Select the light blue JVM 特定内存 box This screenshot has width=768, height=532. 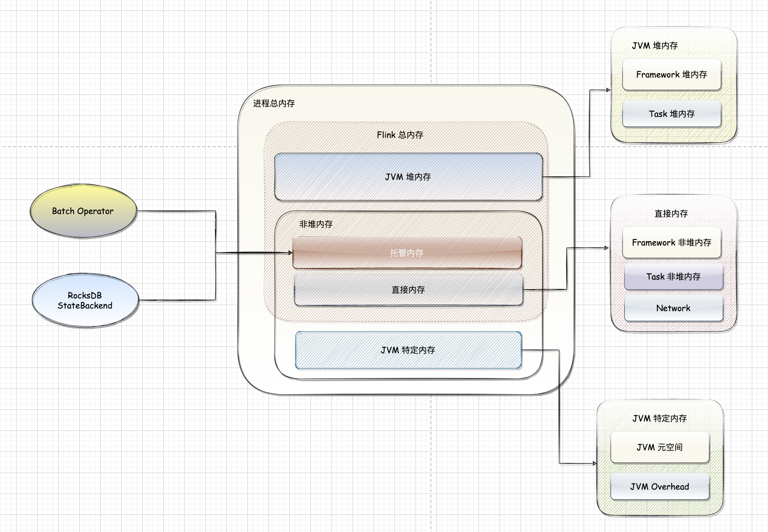click(x=408, y=350)
